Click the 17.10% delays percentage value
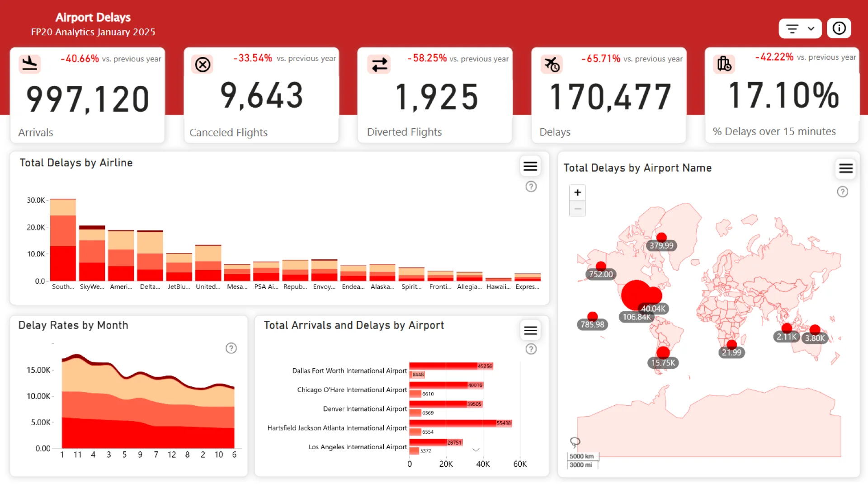Screen dimensions: 868x488 783,95
